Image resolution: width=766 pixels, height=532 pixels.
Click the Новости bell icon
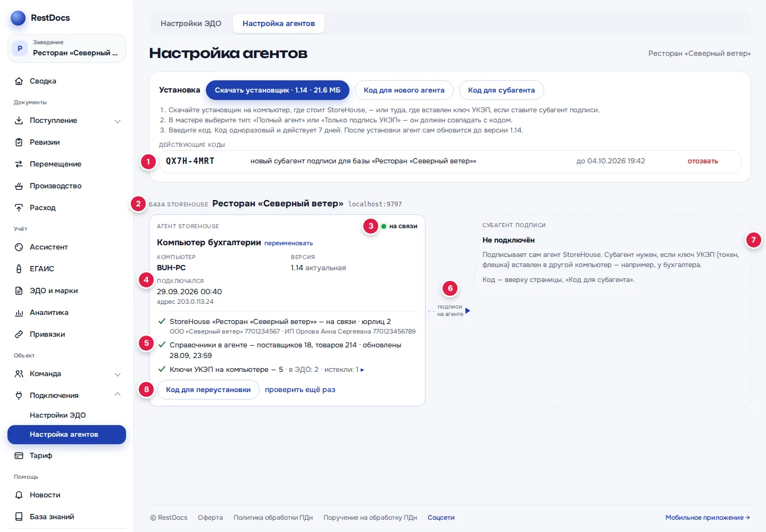click(19, 495)
